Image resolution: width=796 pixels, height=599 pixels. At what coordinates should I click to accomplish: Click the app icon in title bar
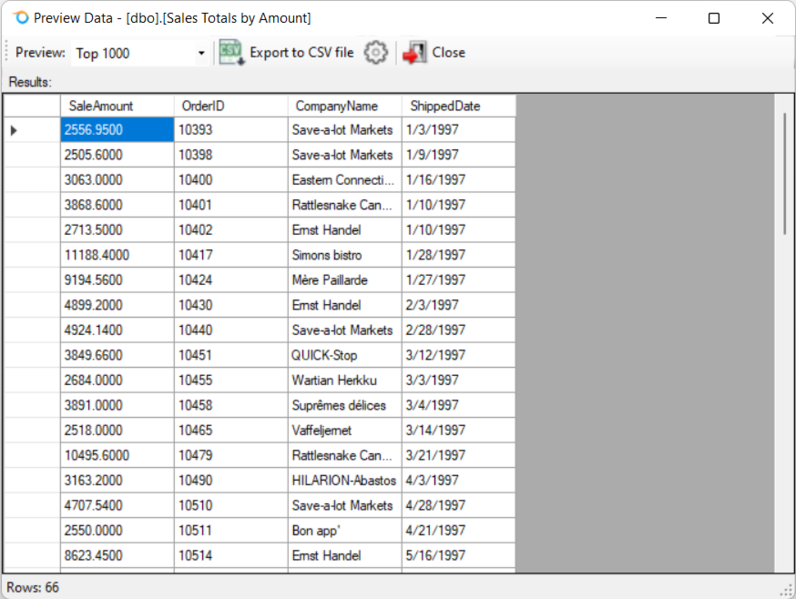[x=20, y=18]
